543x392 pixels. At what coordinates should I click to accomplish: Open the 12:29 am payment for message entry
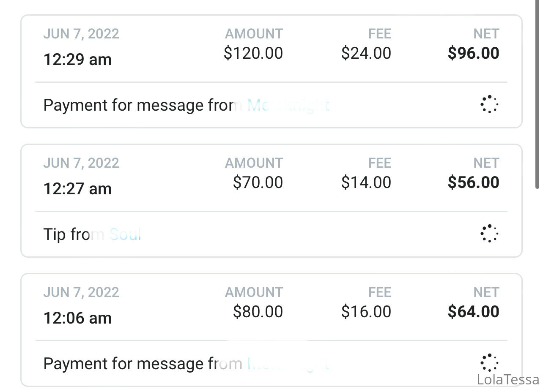[271, 71]
